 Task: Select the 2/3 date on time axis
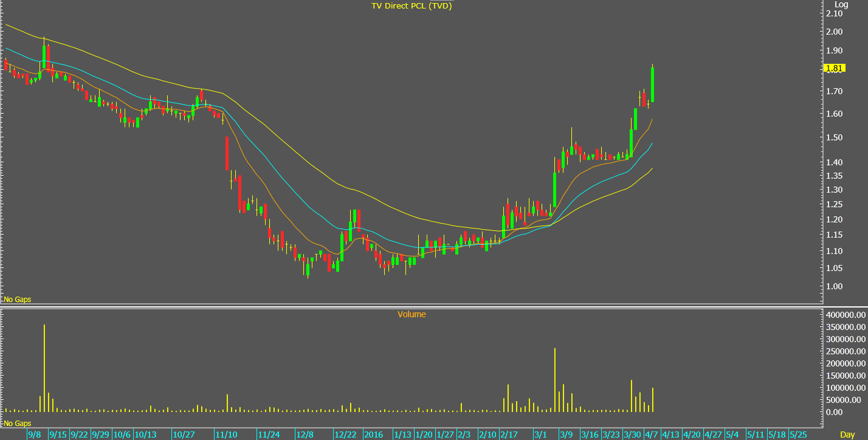(464, 435)
